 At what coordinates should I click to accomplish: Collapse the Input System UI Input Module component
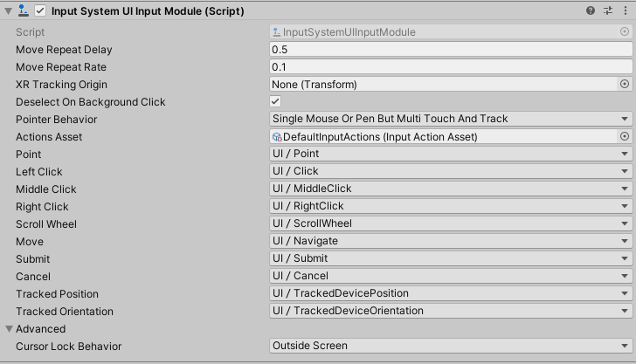[8, 10]
